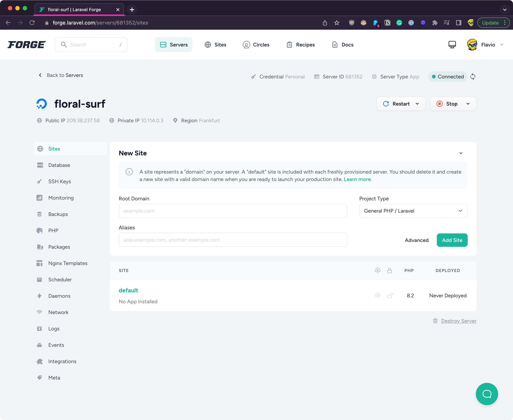Select Nginx Templates in sidebar
513x420 pixels.
coord(68,263)
